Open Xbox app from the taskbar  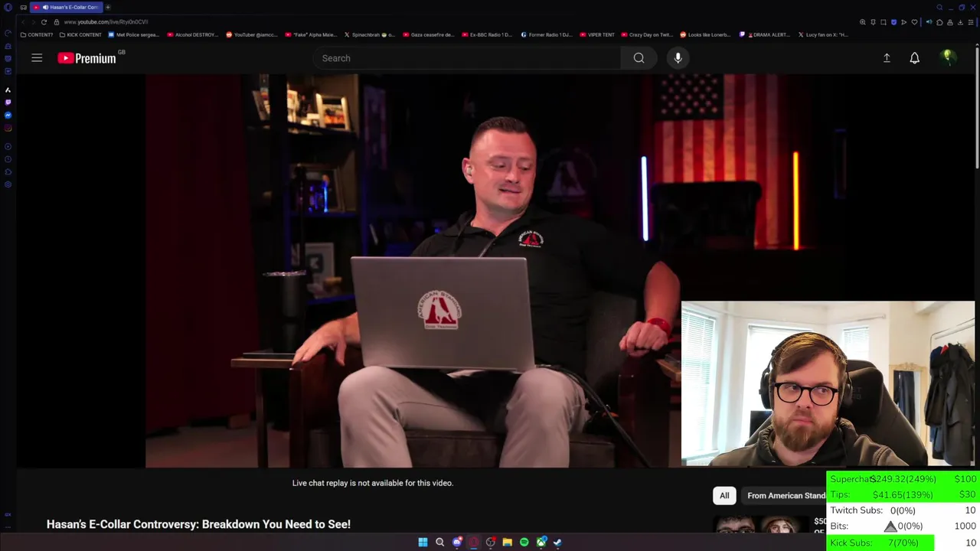541,542
